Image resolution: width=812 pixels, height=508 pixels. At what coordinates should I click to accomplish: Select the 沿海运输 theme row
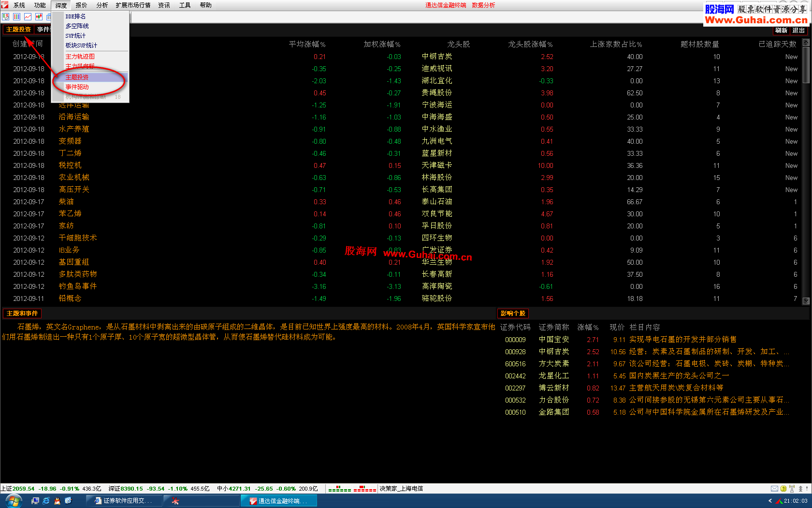(x=401, y=117)
